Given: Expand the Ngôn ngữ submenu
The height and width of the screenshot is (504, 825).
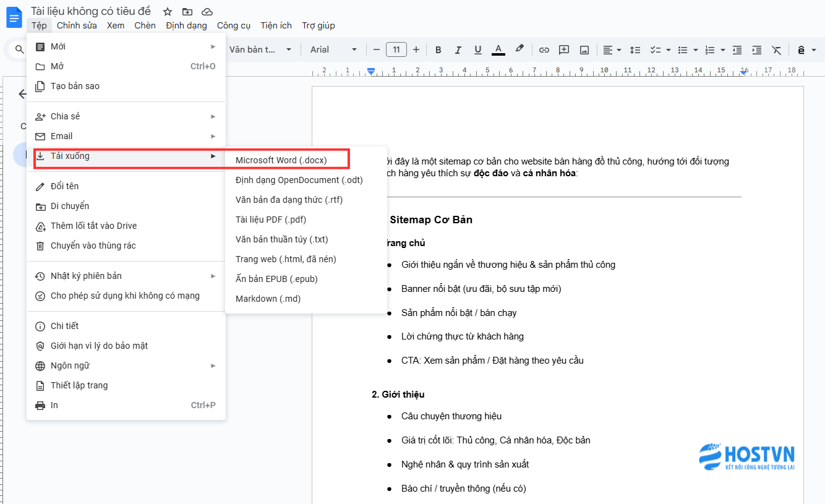Looking at the screenshot, I should [126, 365].
